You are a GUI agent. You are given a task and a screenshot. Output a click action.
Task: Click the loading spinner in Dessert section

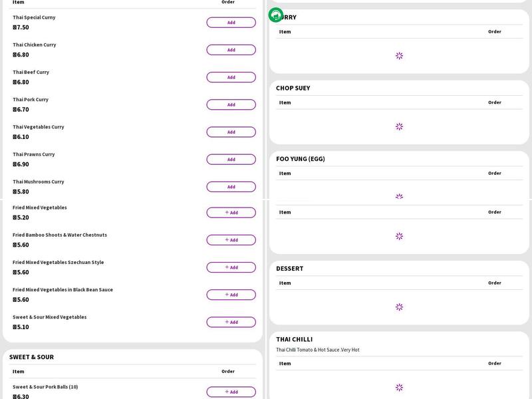tap(399, 307)
